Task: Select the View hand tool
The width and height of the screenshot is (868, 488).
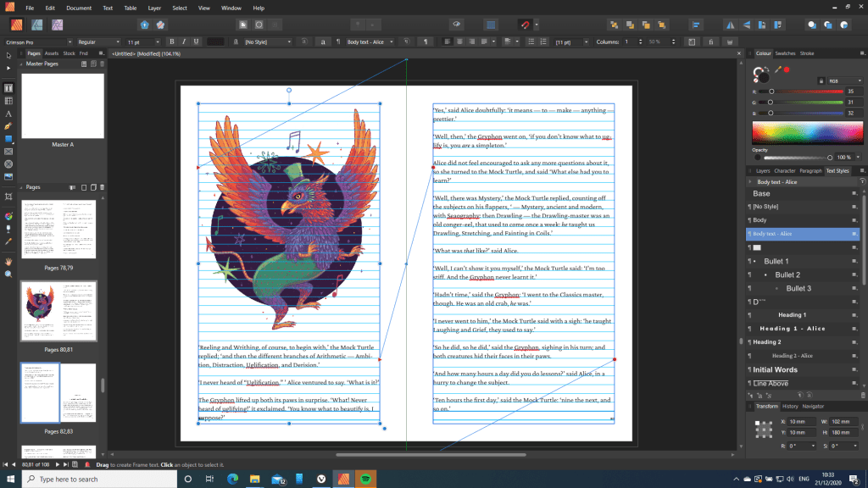Action: [x=8, y=261]
